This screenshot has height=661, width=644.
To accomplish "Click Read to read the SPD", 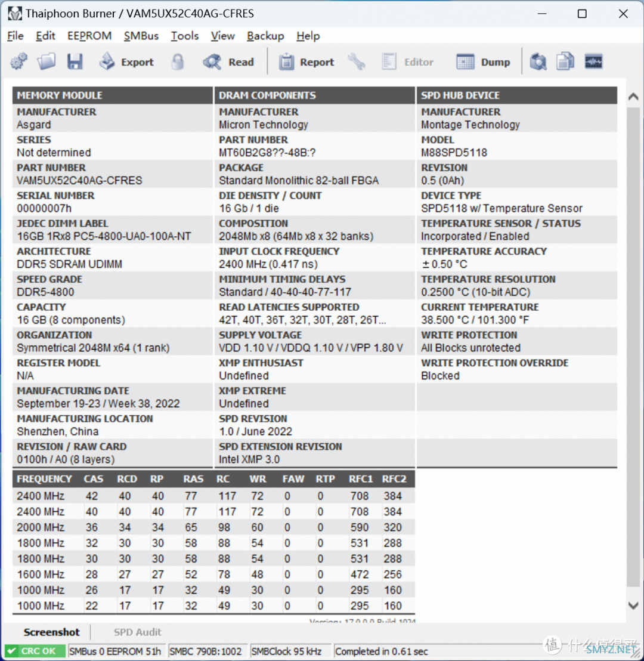I will click(229, 62).
